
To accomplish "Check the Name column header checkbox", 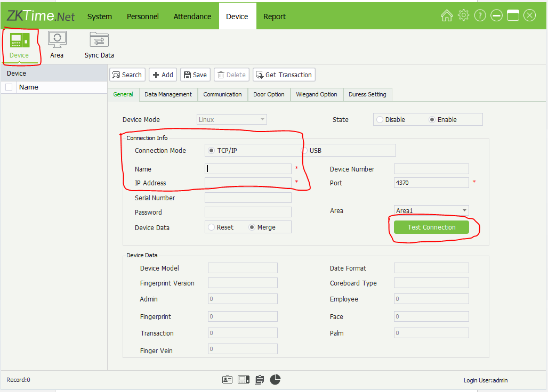I will [9, 87].
